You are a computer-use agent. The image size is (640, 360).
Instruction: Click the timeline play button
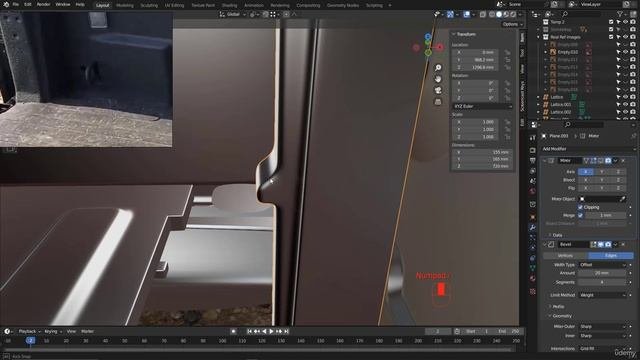coord(271,331)
